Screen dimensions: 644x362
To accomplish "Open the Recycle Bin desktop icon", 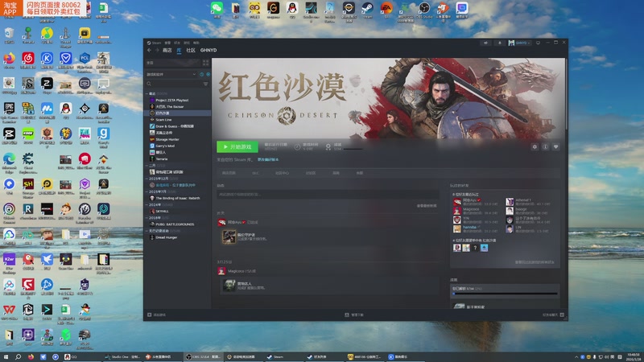I will (9, 35).
